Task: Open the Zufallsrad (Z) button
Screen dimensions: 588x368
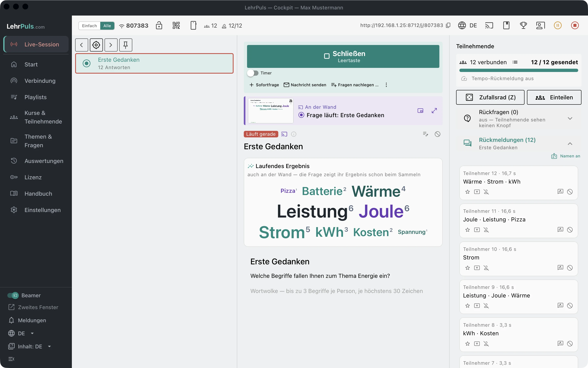Action: point(490,97)
